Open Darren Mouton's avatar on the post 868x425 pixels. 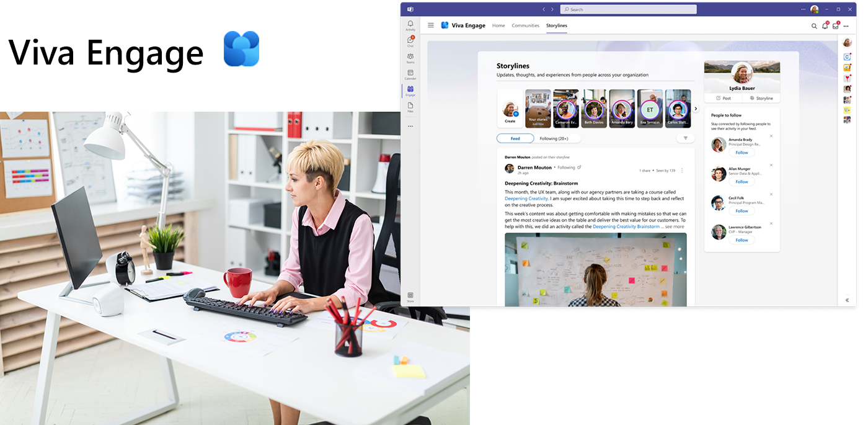[510, 169]
